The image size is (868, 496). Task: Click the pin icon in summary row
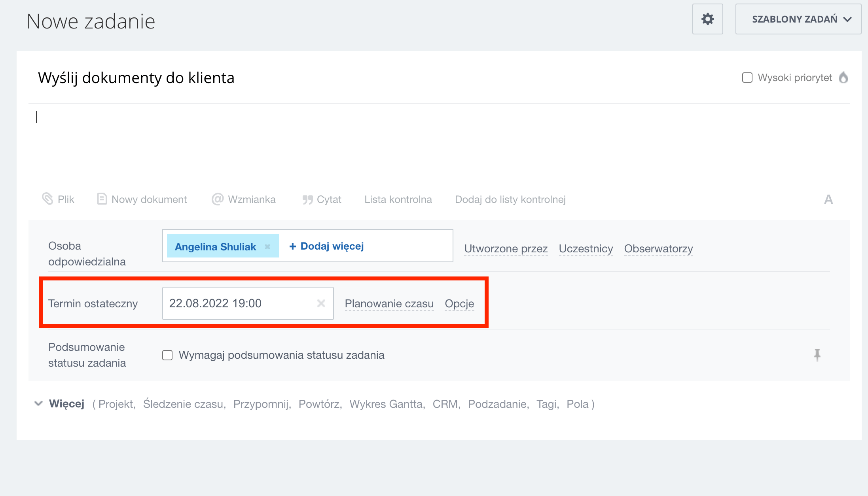(x=817, y=355)
